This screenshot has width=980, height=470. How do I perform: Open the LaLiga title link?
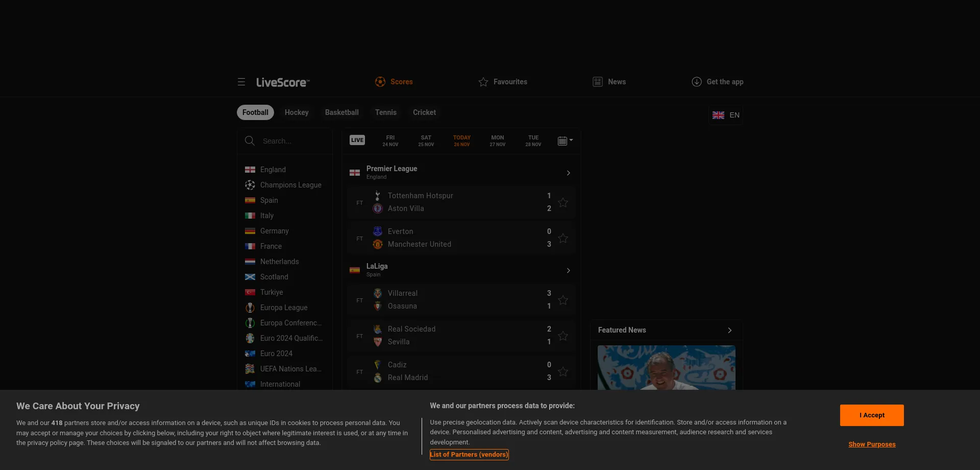(x=377, y=266)
